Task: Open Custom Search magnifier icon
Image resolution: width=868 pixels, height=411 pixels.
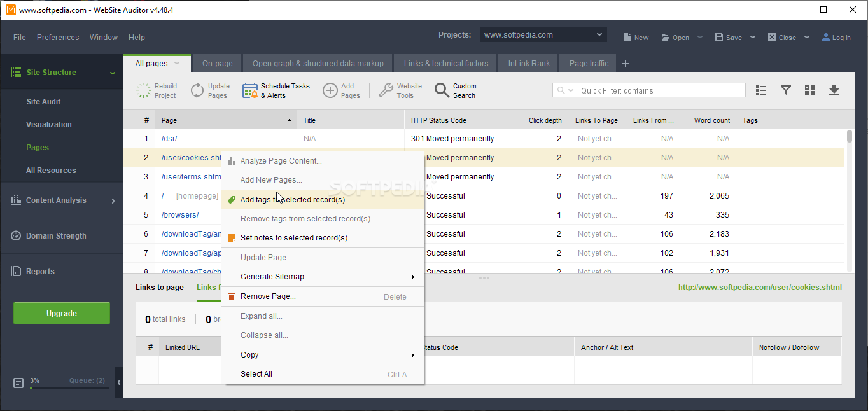Action: point(442,90)
